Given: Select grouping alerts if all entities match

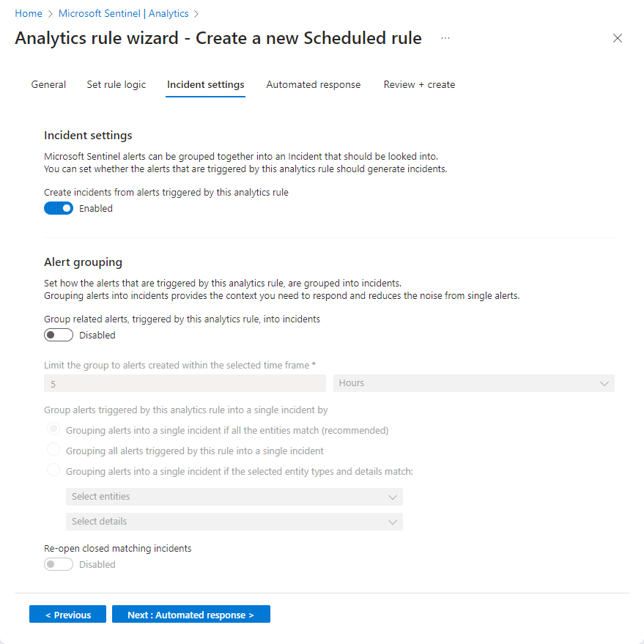Looking at the screenshot, I should pos(52,429).
